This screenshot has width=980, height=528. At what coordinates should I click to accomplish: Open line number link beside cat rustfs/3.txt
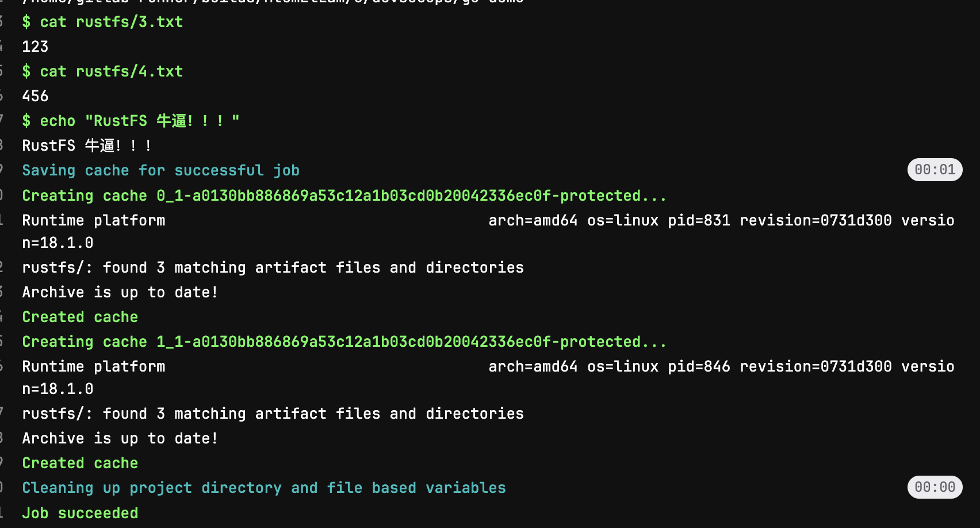2,22
